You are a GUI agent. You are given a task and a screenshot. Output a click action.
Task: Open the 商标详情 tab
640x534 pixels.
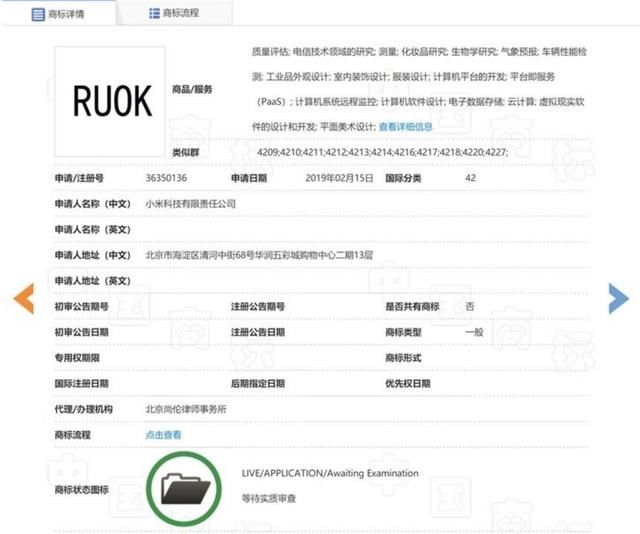point(58,14)
